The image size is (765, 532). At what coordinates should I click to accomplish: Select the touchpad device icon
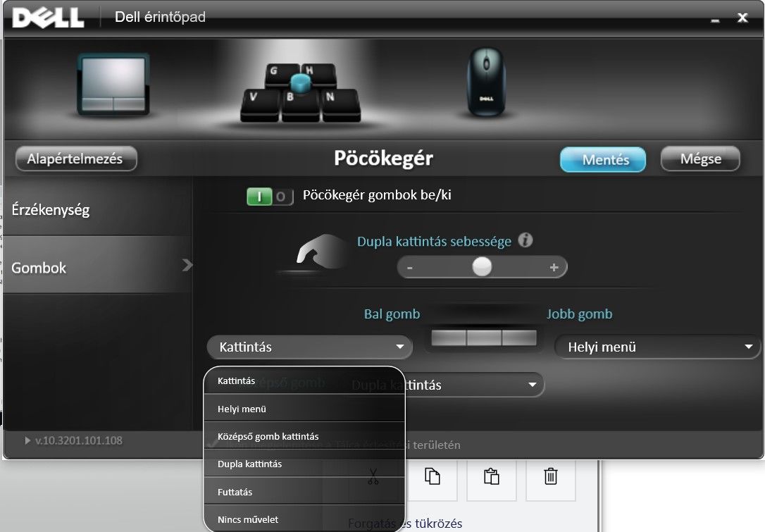tap(113, 84)
